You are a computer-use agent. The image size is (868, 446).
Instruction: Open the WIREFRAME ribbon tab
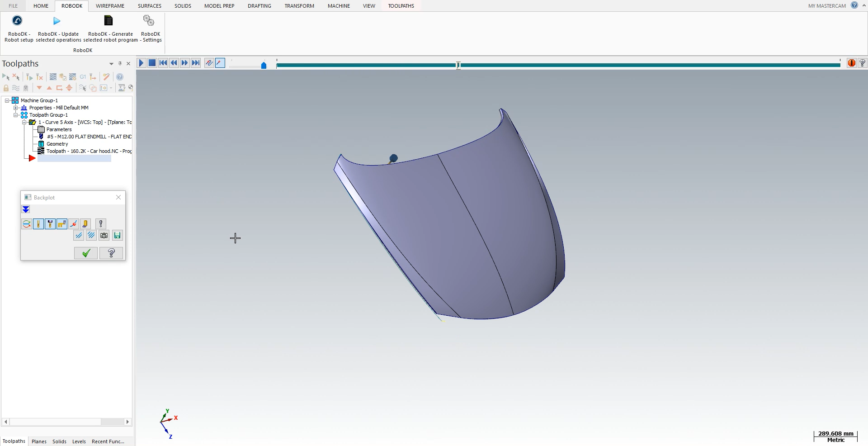coord(110,6)
